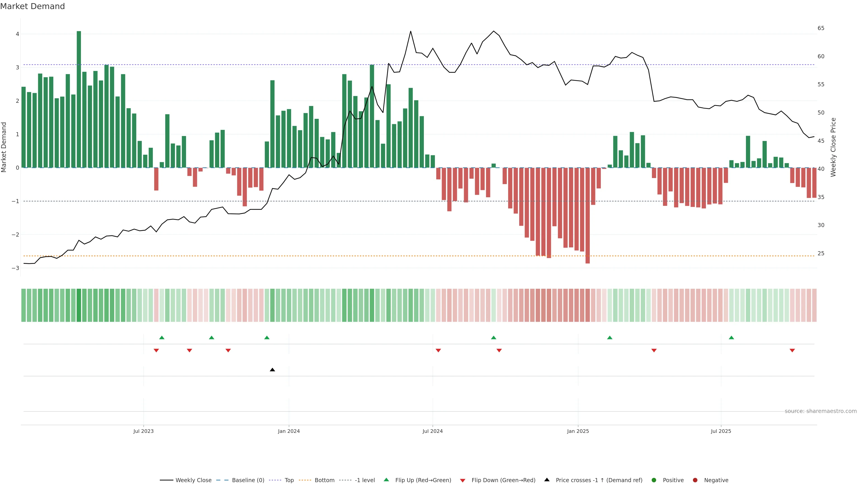The height and width of the screenshot is (488, 868).
Task: Click the black Price crosses legend triangle
Action: 547,480
